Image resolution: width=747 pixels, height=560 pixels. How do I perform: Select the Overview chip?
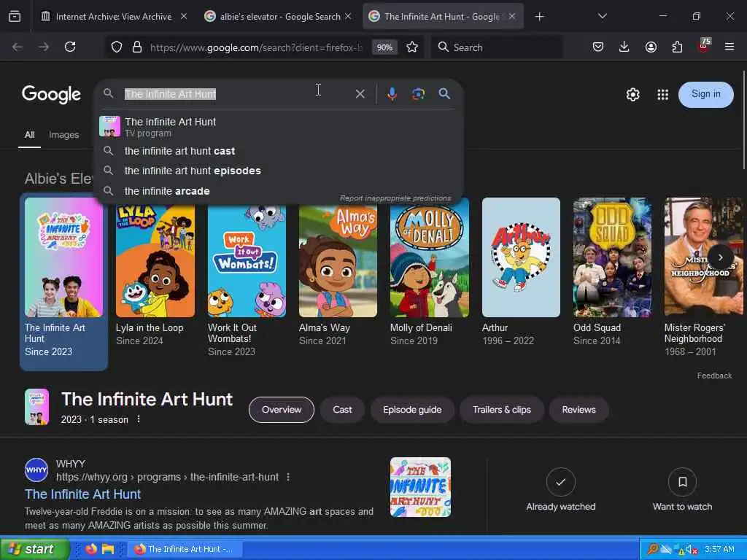click(x=282, y=410)
